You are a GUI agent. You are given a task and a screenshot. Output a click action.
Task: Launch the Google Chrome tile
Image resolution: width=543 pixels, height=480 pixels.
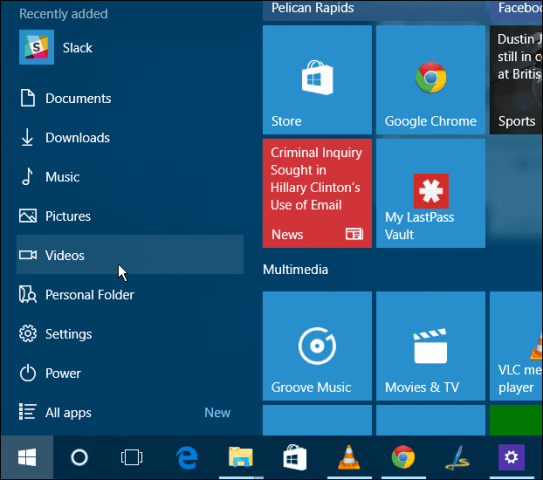(430, 79)
